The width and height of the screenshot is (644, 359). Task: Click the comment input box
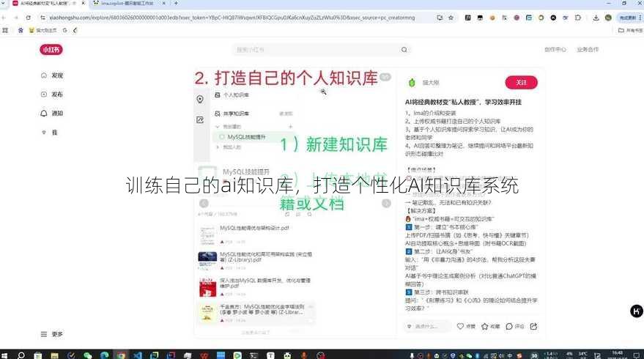point(428,326)
